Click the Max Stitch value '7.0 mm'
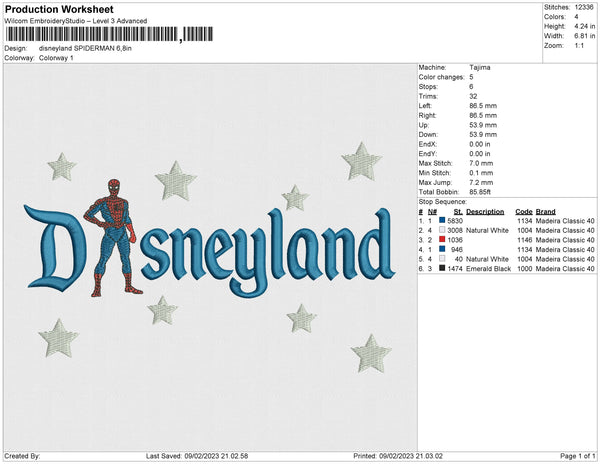Viewport: 600px width, 464px height. point(481,163)
